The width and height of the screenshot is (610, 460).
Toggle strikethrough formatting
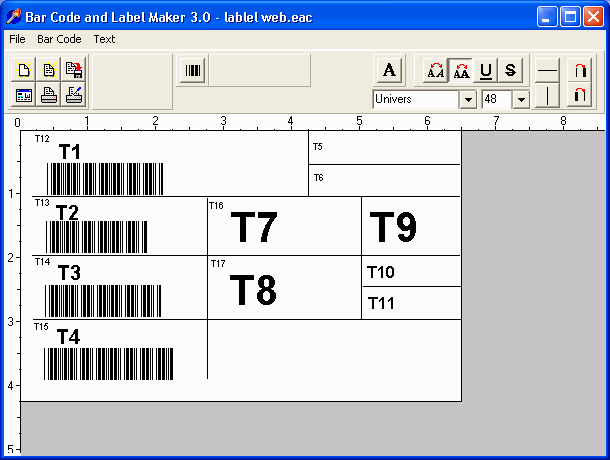[510, 70]
